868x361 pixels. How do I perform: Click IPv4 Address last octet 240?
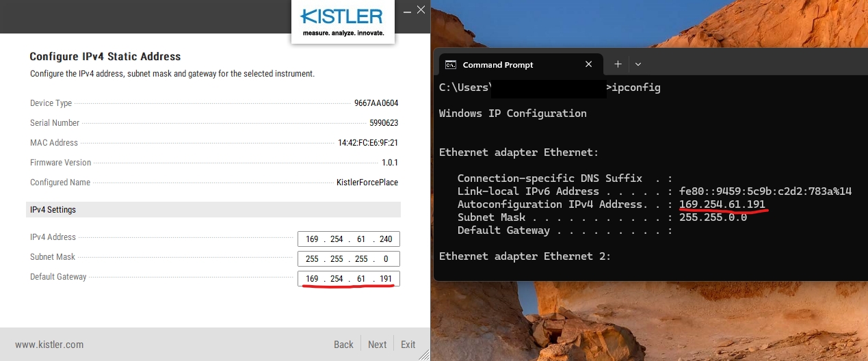click(x=385, y=239)
